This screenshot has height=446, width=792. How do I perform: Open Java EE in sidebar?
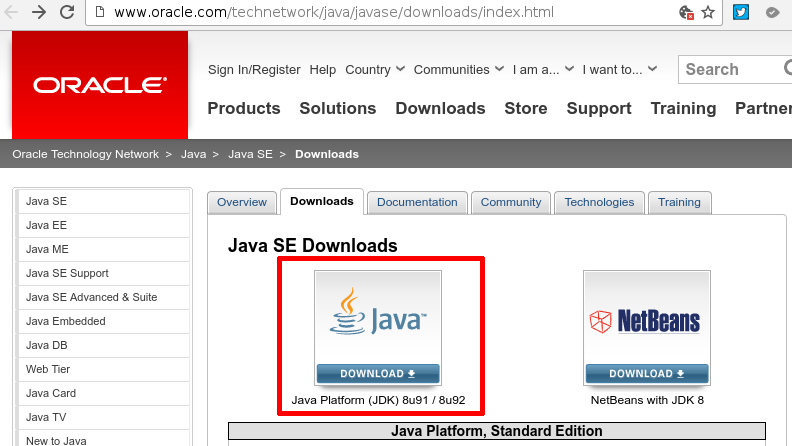(104, 225)
